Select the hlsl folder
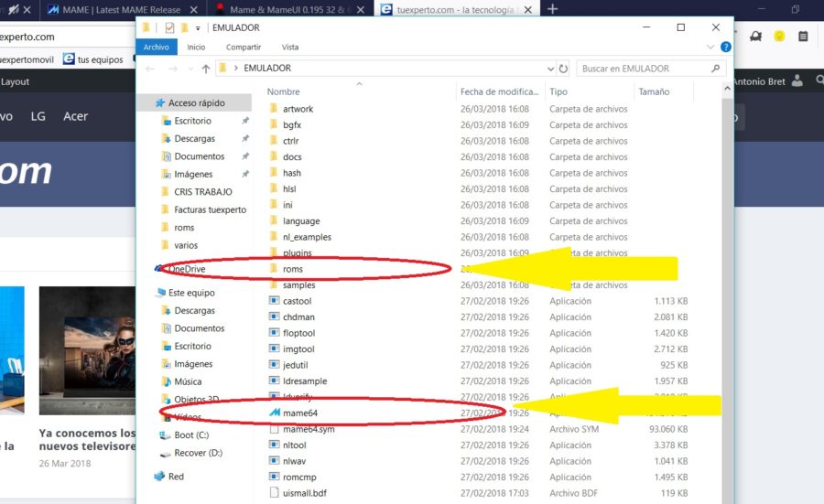This screenshot has height=504, width=824. [x=289, y=189]
